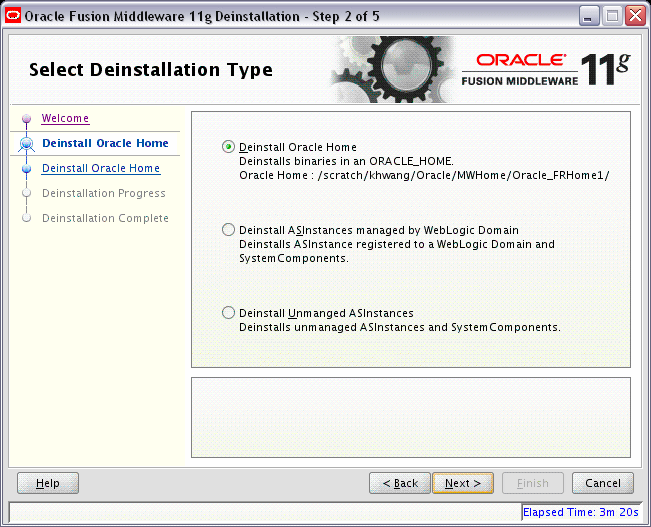
Task: Open the underlined Deinstall Oracle Home step link
Action: pyautogui.click(x=101, y=168)
